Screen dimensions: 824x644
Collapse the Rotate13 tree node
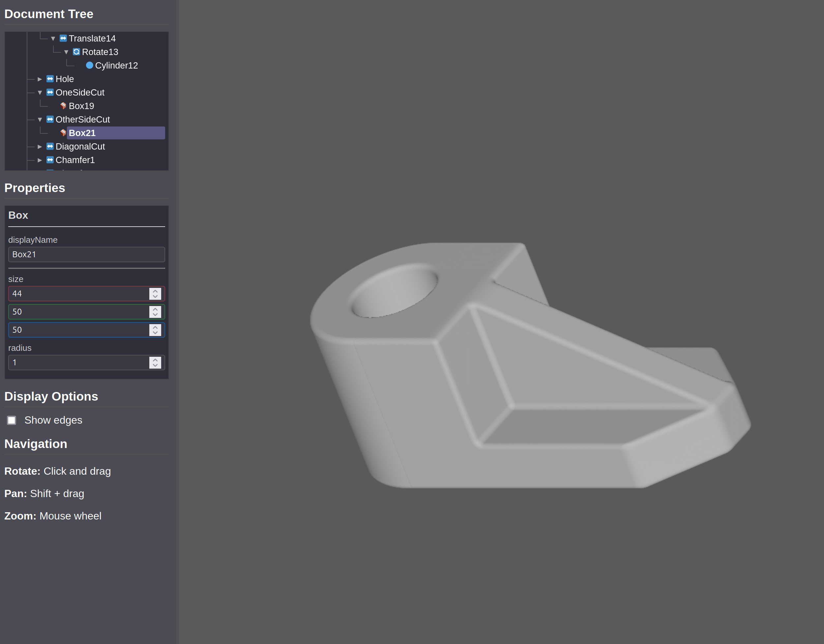coord(66,52)
